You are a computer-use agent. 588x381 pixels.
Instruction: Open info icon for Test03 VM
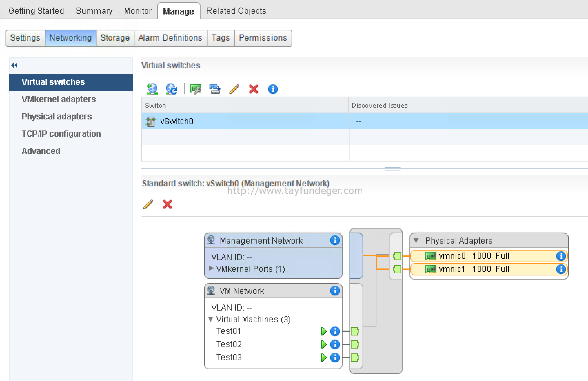335,358
